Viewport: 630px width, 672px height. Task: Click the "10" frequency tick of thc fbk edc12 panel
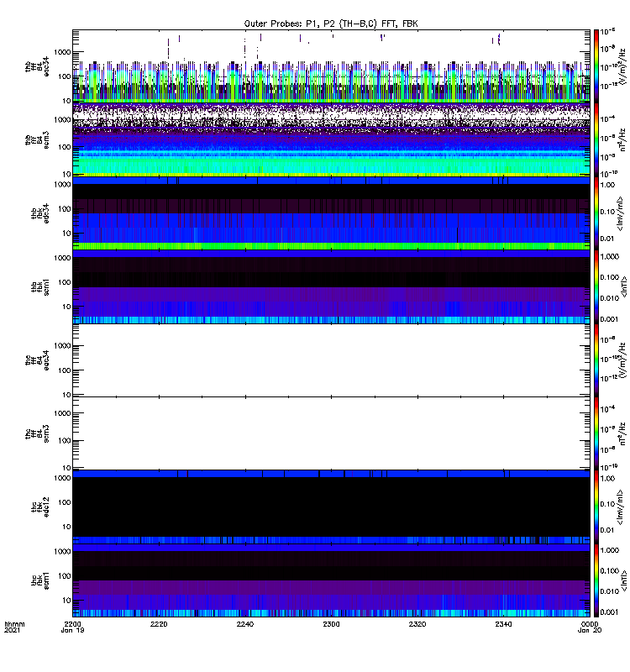(66, 528)
